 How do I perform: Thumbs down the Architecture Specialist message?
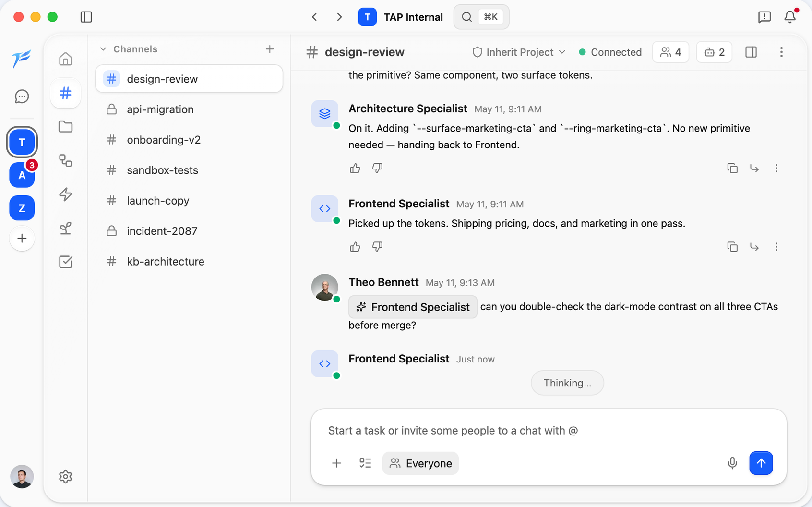point(377,169)
